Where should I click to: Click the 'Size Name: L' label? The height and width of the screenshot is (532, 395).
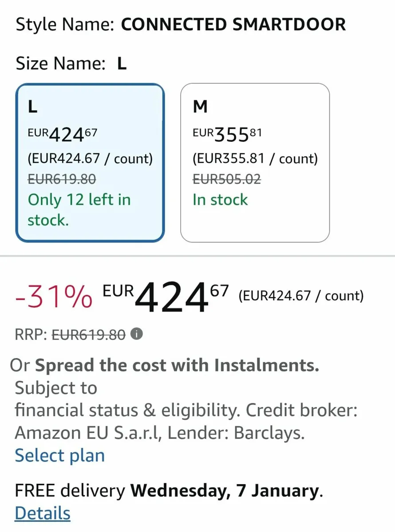(71, 64)
